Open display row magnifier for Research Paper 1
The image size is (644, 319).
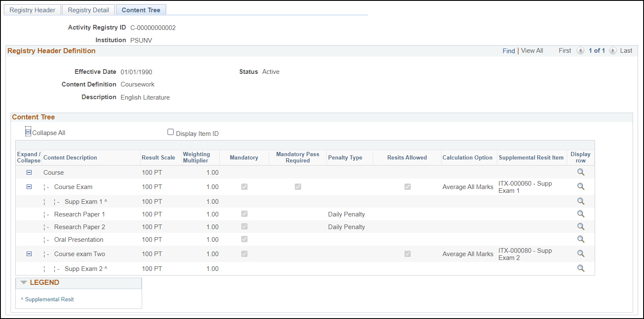(581, 214)
